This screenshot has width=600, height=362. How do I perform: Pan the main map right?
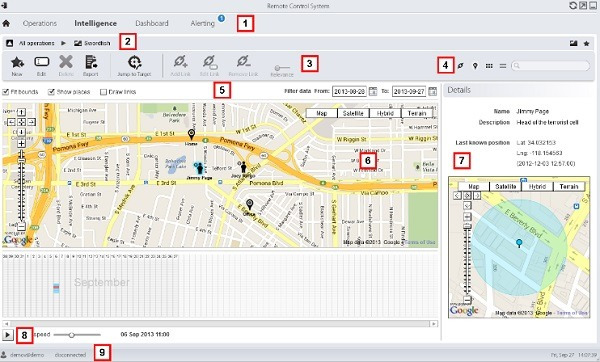tap(31, 122)
